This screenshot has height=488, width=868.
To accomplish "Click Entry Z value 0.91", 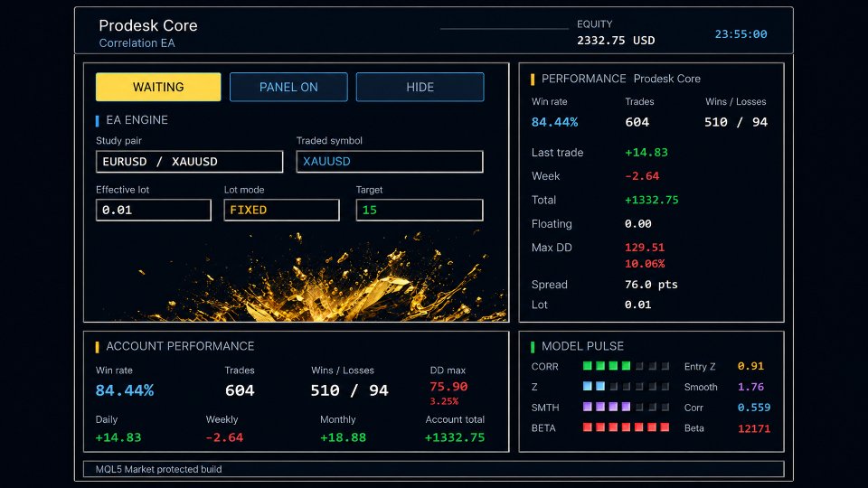I will point(750,366).
